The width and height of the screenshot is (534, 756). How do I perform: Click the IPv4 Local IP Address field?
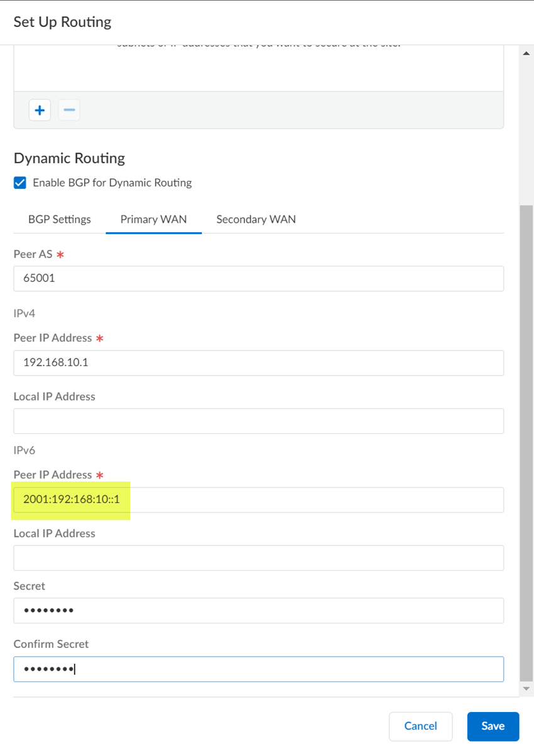(x=258, y=421)
